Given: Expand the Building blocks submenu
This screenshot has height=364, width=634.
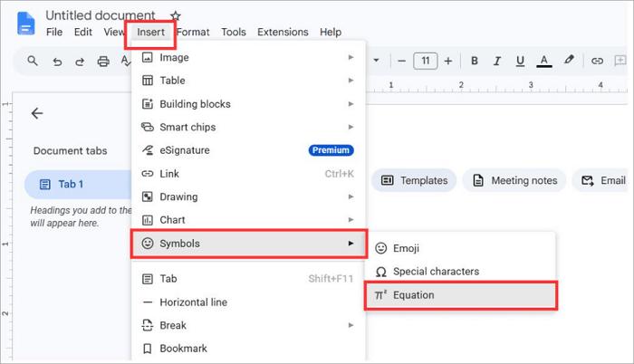Looking at the screenshot, I should (248, 104).
